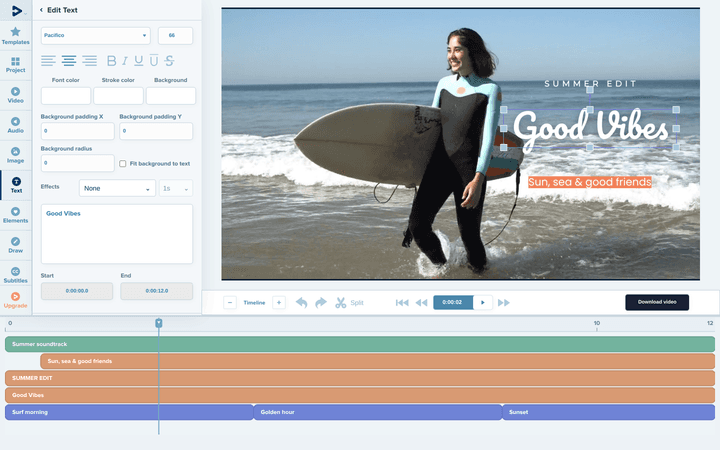720x450 pixels.
Task: Zoom out the timeline with minus
Action: click(230, 303)
